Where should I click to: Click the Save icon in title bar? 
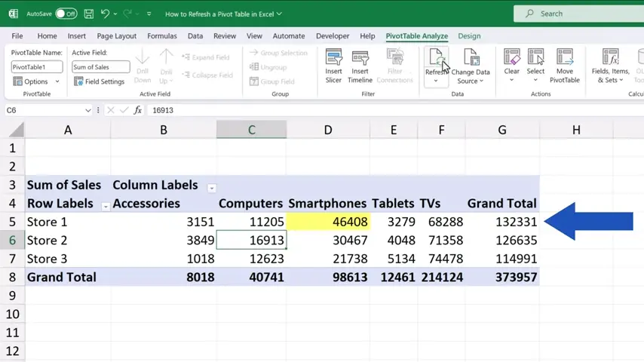[x=89, y=14]
